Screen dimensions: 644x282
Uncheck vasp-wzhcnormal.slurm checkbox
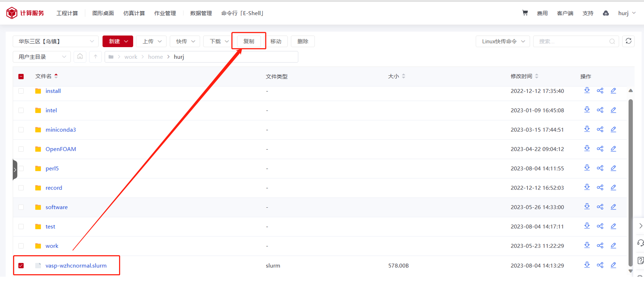[21, 265]
